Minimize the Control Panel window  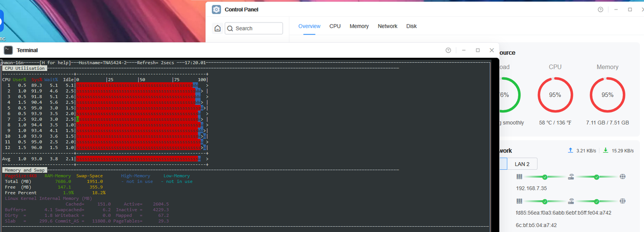click(615, 10)
